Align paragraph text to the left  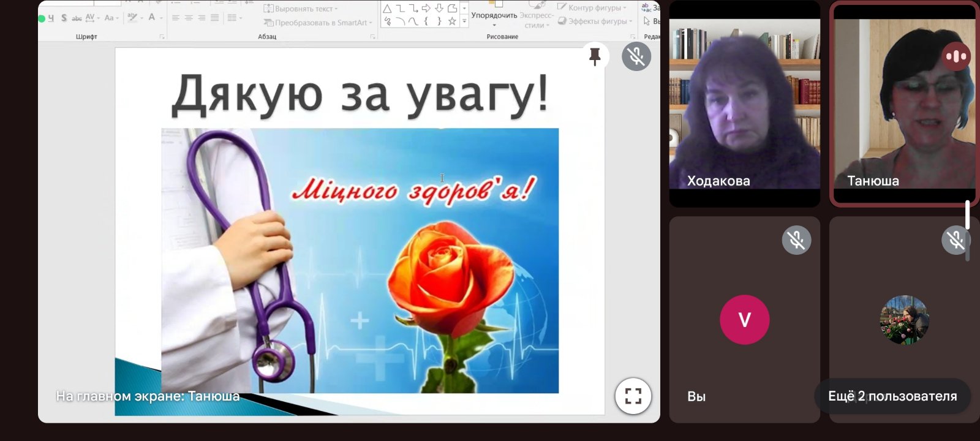176,18
